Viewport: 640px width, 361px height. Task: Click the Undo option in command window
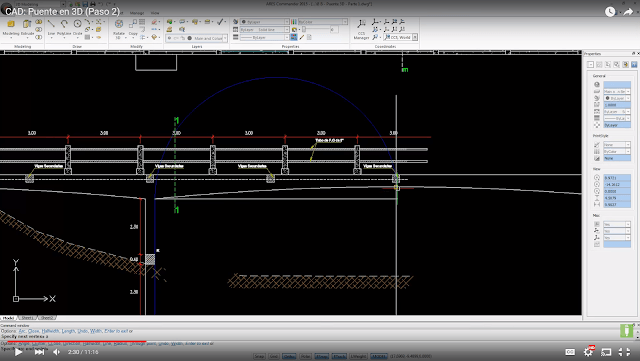pos(83,331)
